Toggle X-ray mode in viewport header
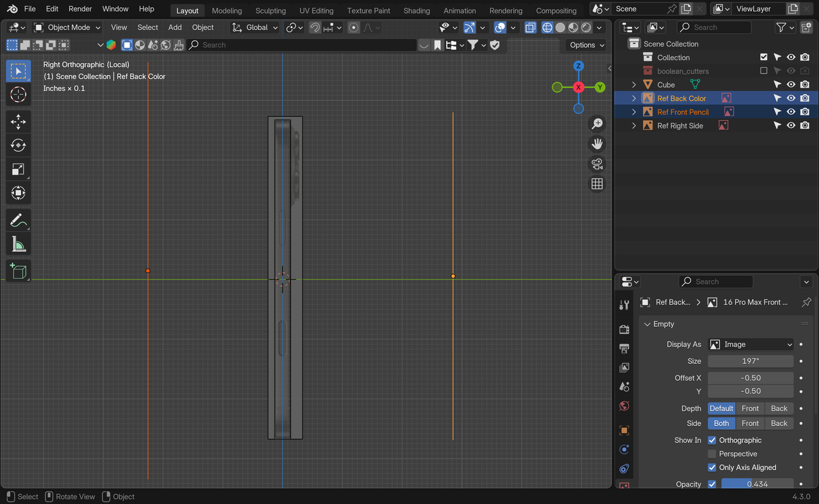Screen dimensions: 819x504 coord(530,28)
